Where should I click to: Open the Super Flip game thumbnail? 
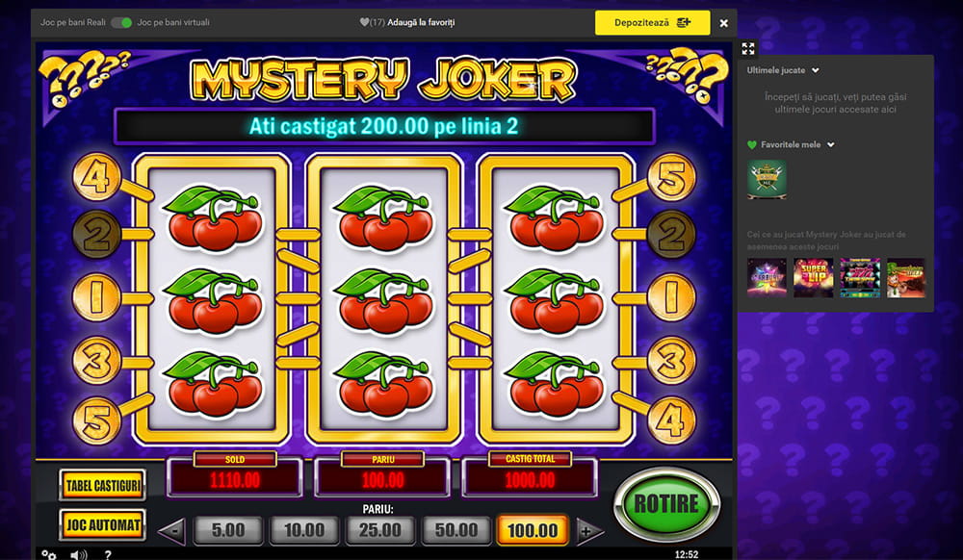coord(813,278)
